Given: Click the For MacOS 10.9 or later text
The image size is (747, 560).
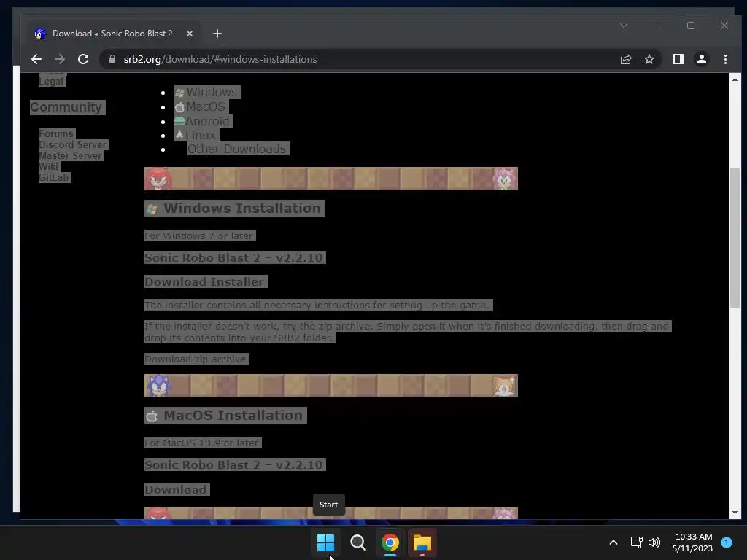Looking at the screenshot, I should 201,443.
